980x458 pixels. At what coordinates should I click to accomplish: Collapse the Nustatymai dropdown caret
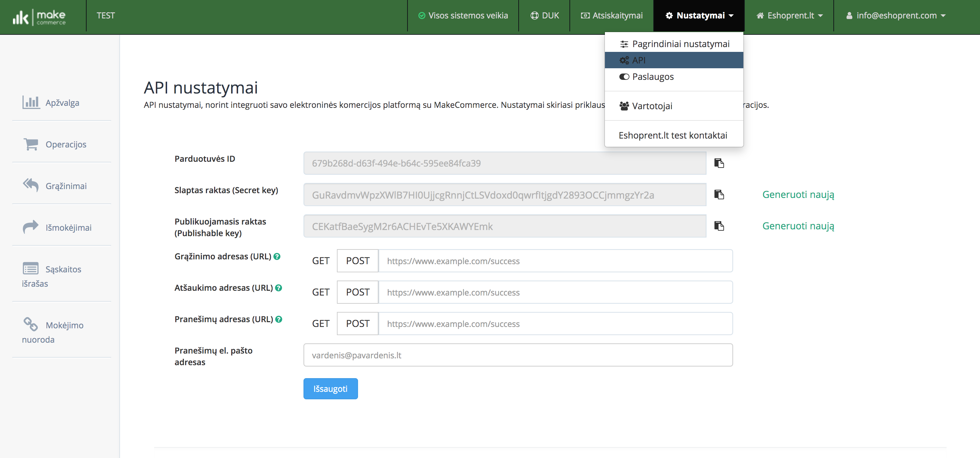click(731, 16)
